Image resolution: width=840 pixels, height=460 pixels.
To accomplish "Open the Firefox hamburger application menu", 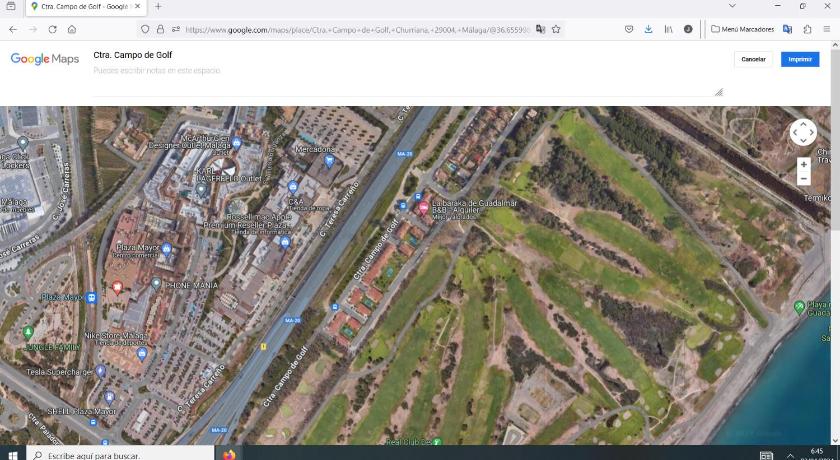I will point(826,29).
